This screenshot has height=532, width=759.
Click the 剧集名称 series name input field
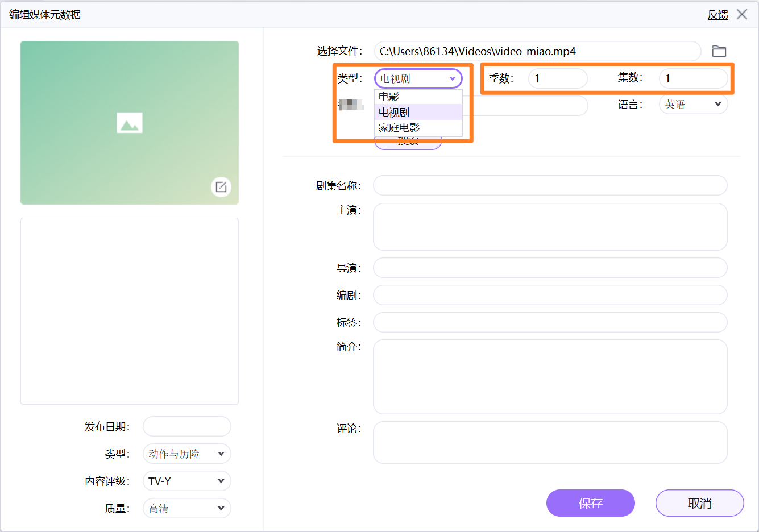(550, 185)
